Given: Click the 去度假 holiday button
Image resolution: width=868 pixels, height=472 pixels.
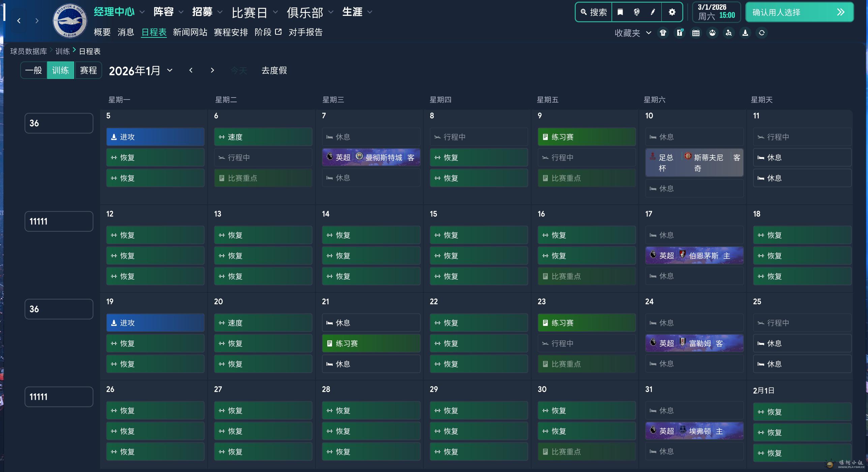Looking at the screenshot, I should point(274,70).
